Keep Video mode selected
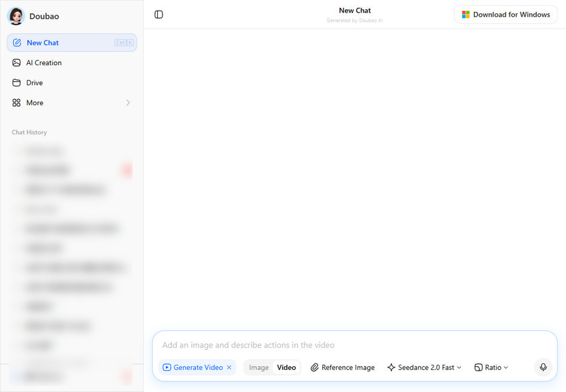This screenshot has height=392, width=566. 286,367
